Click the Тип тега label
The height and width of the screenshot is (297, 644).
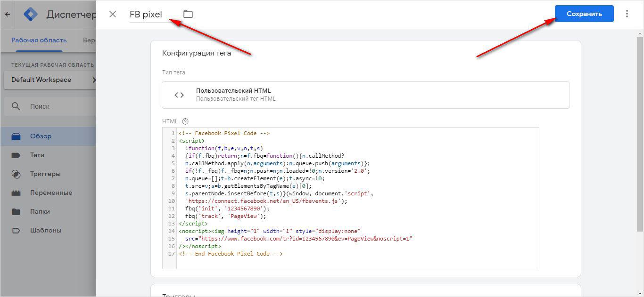click(173, 72)
